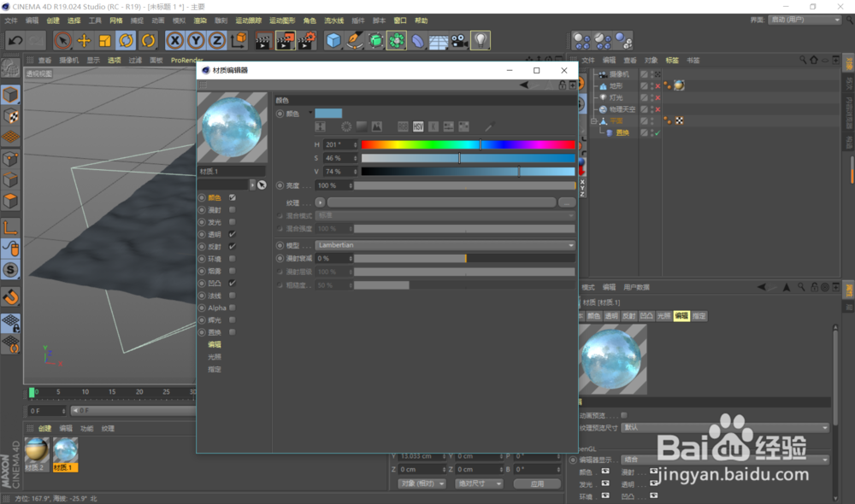Click the main color swatch in material editor
This screenshot has height=504, width=855.
328,113
